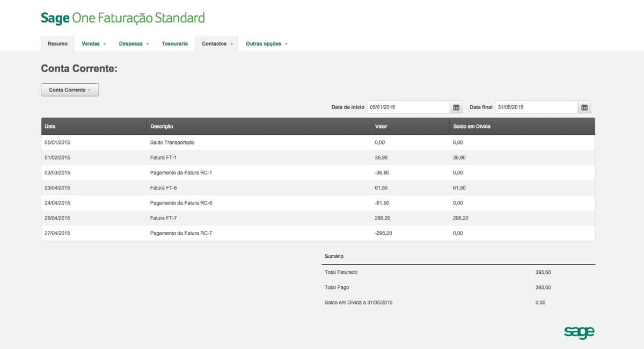Screen dimensions: 644x349
Task: Expand the Conta Corrente dropdown button
Action: [x=70, y=90]
